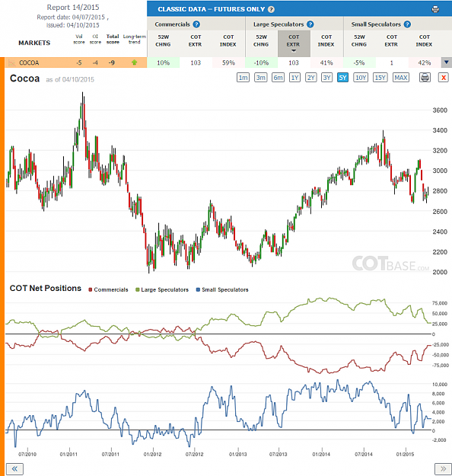Image resolution: width=452 pixels, height=476 pixels.
Task: Toggle Large Speculators series in legend
Action: (162, 289)
